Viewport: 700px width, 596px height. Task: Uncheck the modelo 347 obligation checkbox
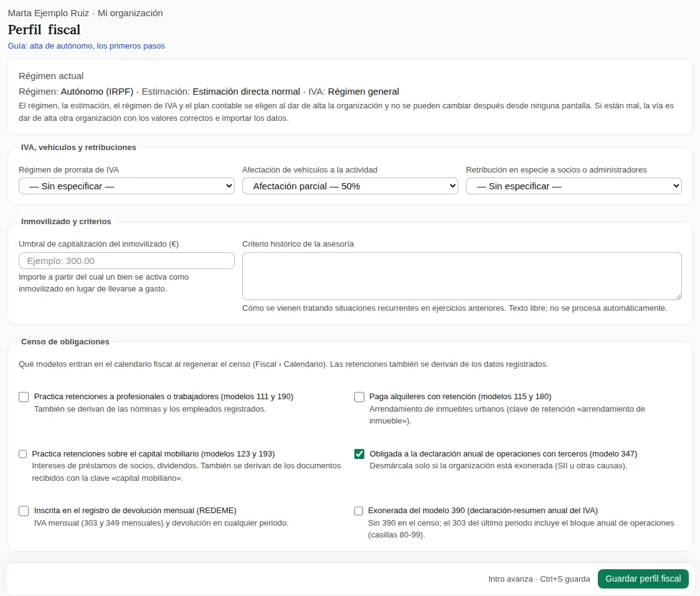pos(359,454)
